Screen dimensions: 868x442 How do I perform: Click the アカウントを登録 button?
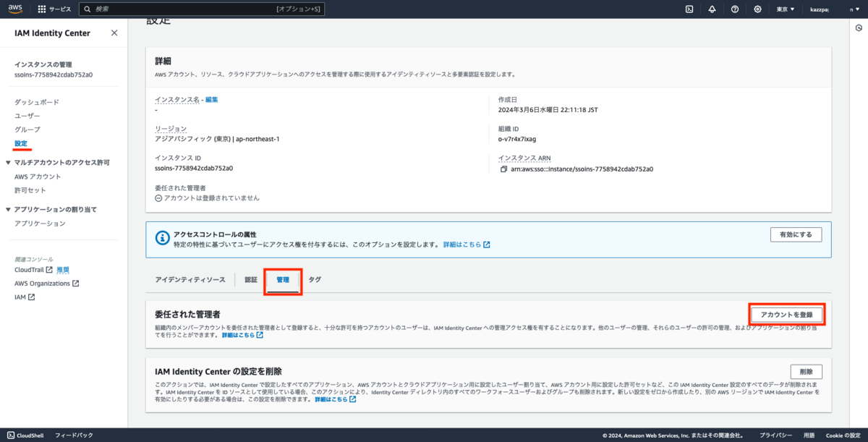point(786,315)
